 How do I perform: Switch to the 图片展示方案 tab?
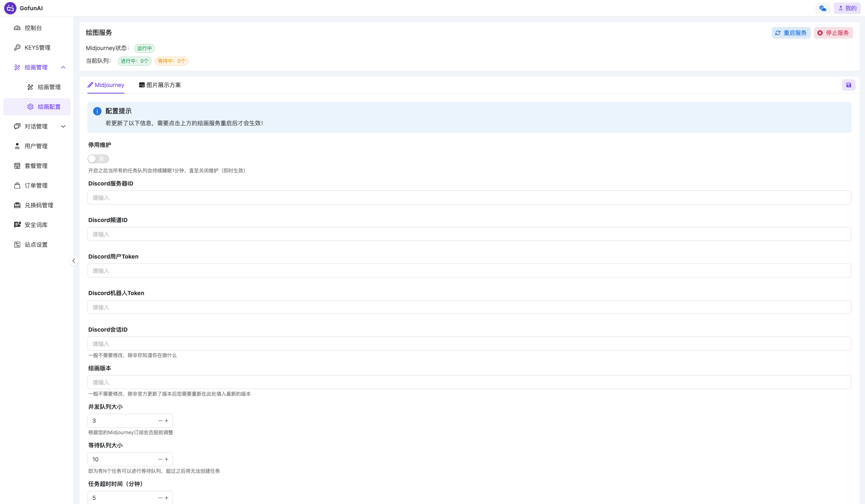click(163, 85)
